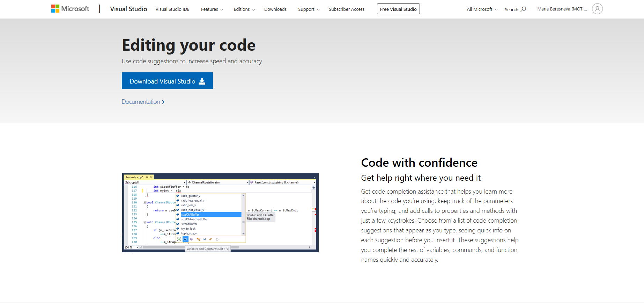Viewport: 644px width, 303px height.
Task: Open Visual Studio IDE menu item
Action: pos(172,9)
